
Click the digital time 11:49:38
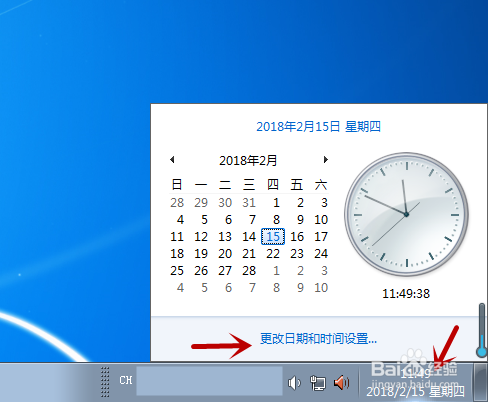point(406,294)
